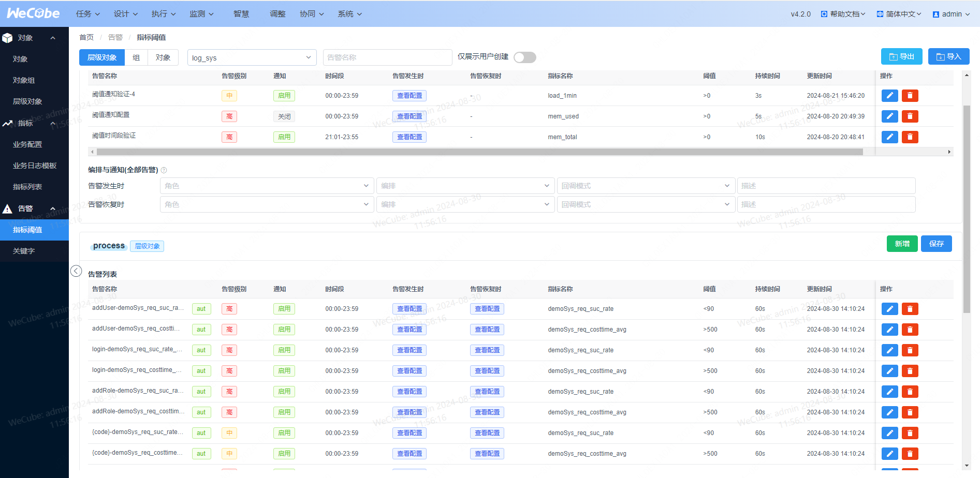Delete the login-demoSys_req_suc_rate alarm
Screen dimensions: 980x478
[x=910, y=350]
